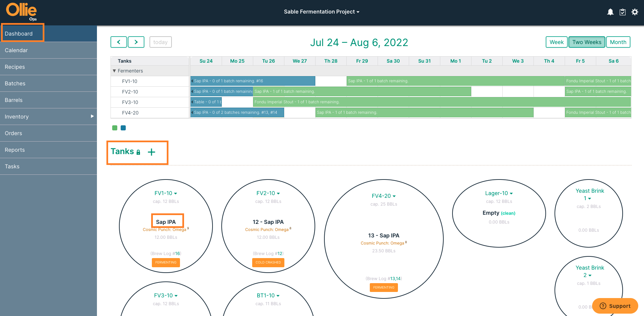Click the Support help icon button

click(615, 306)
